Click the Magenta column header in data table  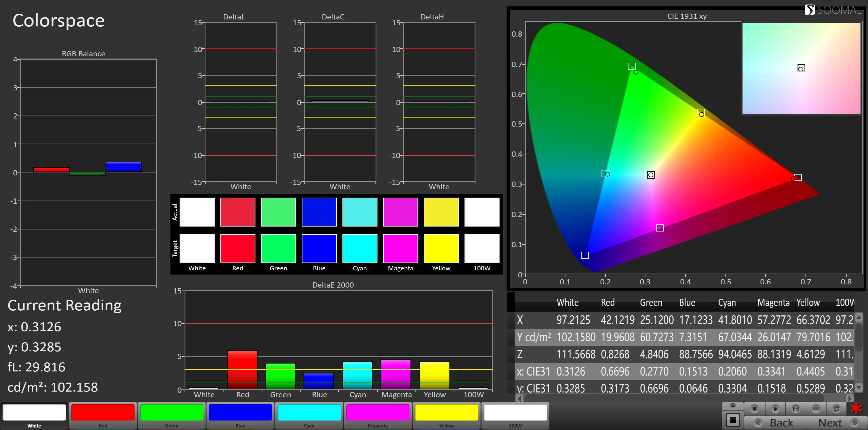point(773,303)
